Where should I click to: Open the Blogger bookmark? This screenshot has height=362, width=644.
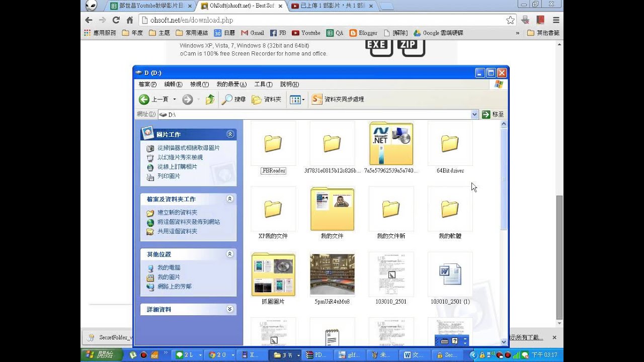[363, 33]
